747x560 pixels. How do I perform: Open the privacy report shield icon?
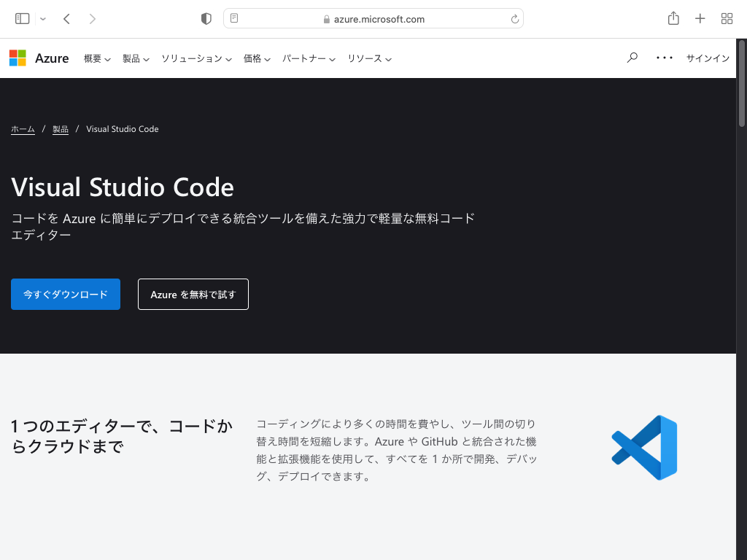click(x=206, y=18)
